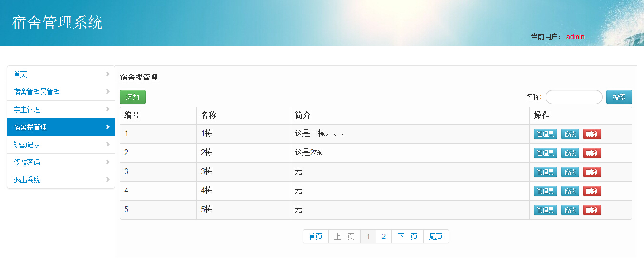644x262 pixels.
Task: Click 修改 button for 2栋 row
Action: [570, 153]
